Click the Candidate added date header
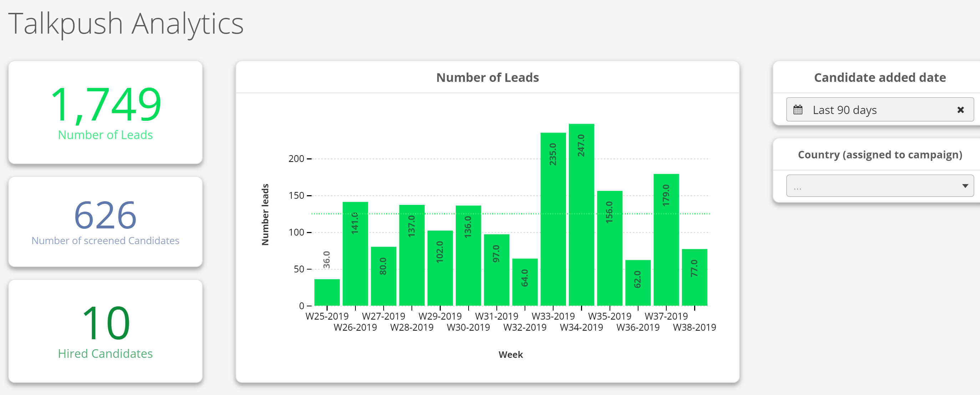 click(880, 78)
